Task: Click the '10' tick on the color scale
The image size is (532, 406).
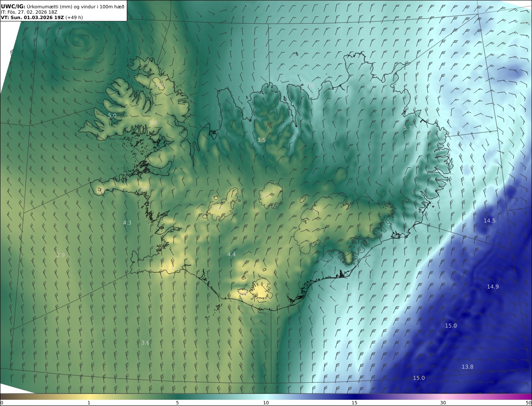Action: 266,403
